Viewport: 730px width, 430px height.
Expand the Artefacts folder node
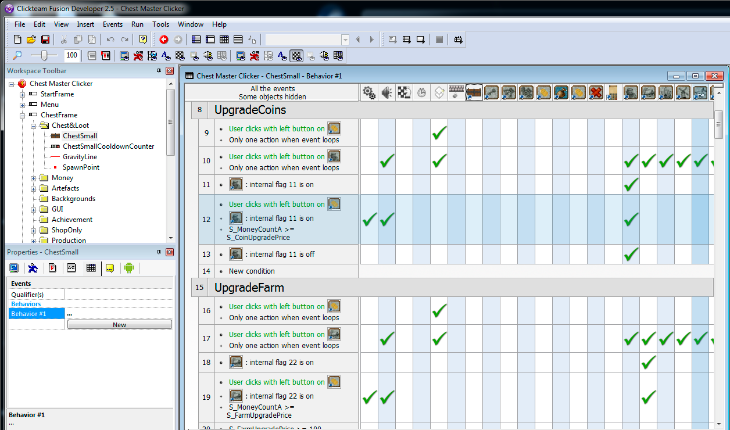pos(34,188)
